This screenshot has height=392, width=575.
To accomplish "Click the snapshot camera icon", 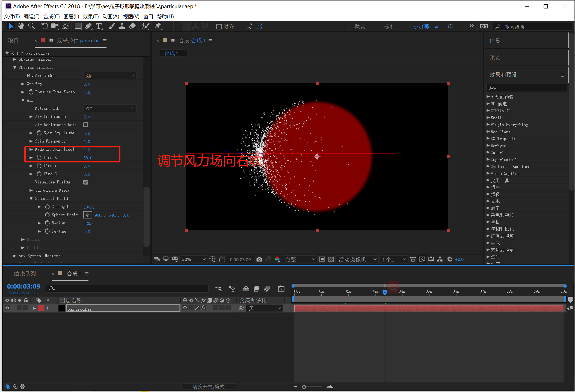I will (259, 259).
